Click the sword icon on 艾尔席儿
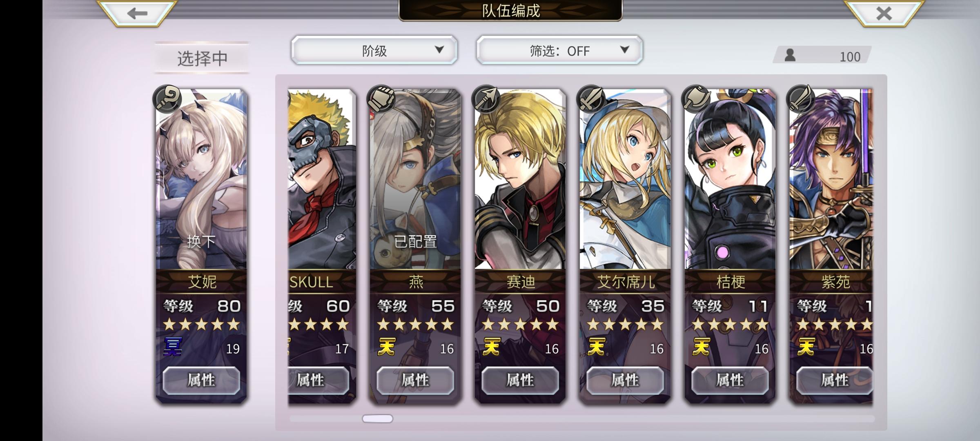This screenshot has height=441, width=980. pyautogui.click(x=591, y=99)
